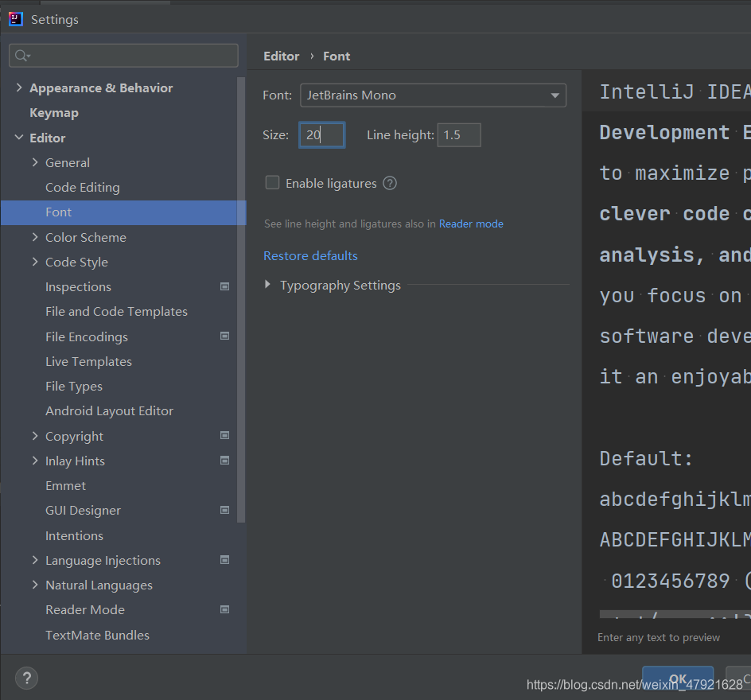Expand the Typography Settings section
The height and width of the screenshot is (700, 751).
click(x=267, y=285)
